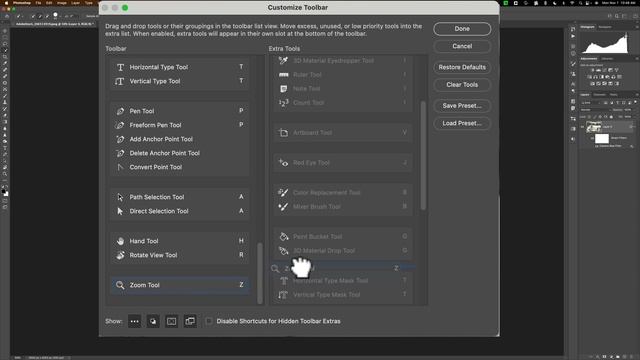
Task: Select the Horizontal Type Tool icon in Toolbar list
Action: click(120, 67)
